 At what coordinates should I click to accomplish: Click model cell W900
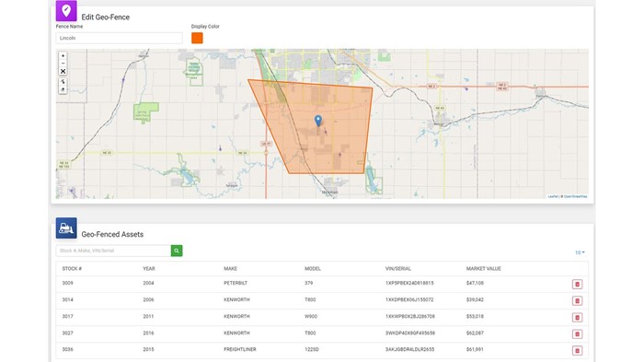pos(311,316)
